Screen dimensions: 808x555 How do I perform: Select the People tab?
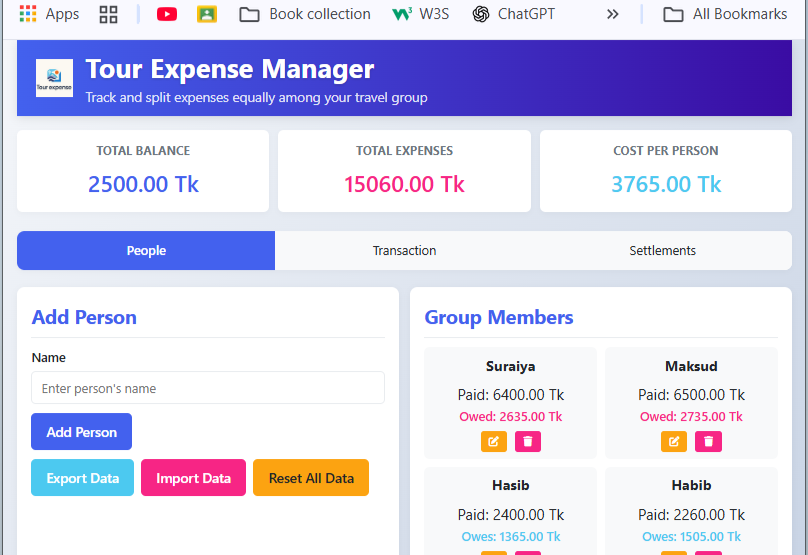146,250
